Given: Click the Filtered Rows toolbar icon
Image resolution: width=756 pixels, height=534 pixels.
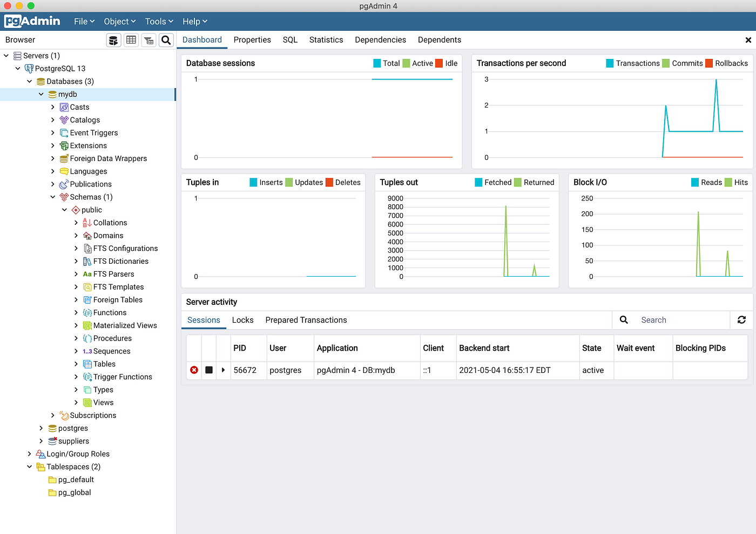Looking at the screenshot, I should (x=148, y=40).
